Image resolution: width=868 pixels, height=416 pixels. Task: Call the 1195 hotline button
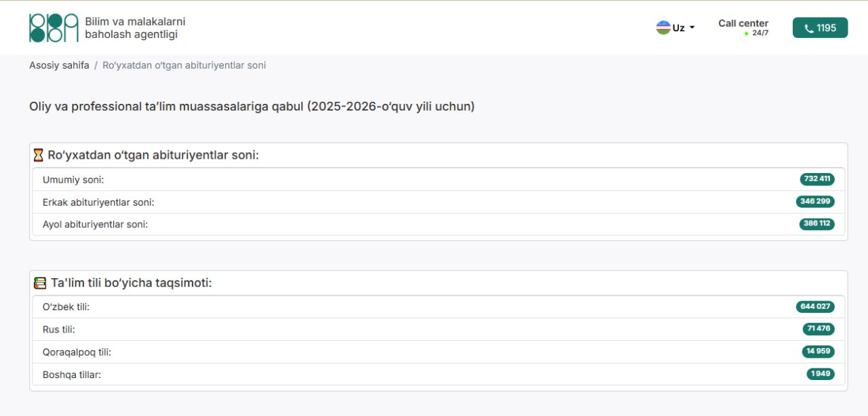click(820, 28)
